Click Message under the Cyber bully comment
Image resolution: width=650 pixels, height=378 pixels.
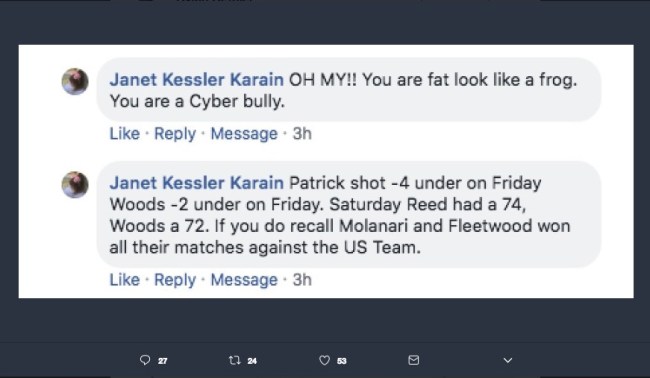[x=244, y=134]
